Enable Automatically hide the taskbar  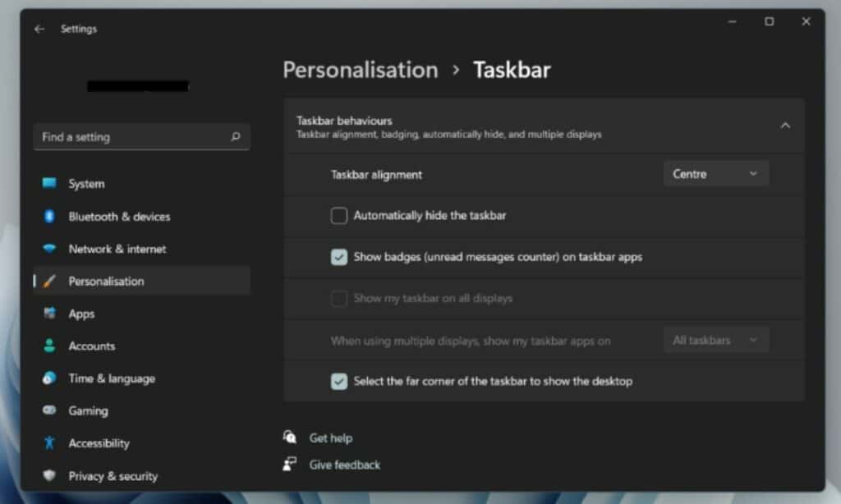point(339,216)
